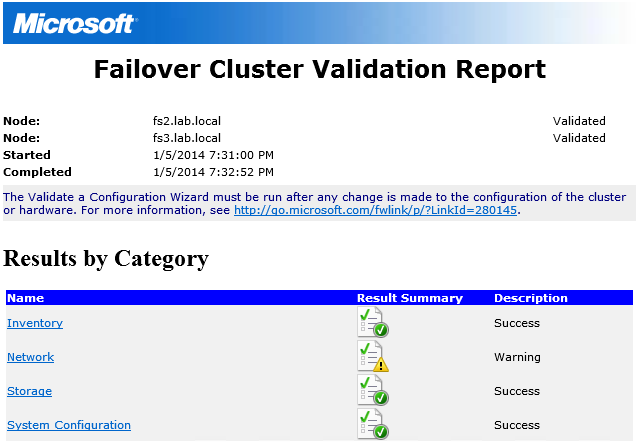This screenshot has height=442, width=636.
Task: Click the Microsoft logo in the banner
Action: pos(74,23)
